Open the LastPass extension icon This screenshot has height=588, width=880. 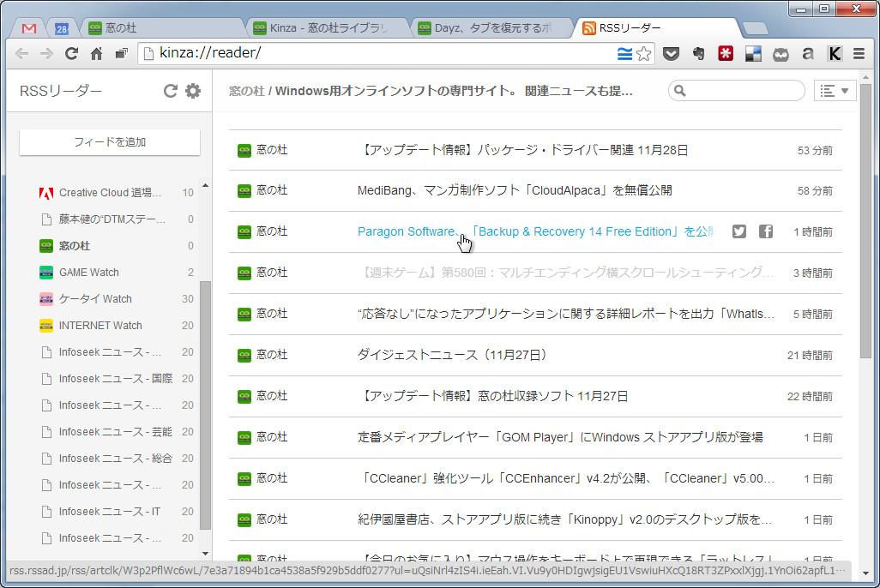(x=726, y=53)
